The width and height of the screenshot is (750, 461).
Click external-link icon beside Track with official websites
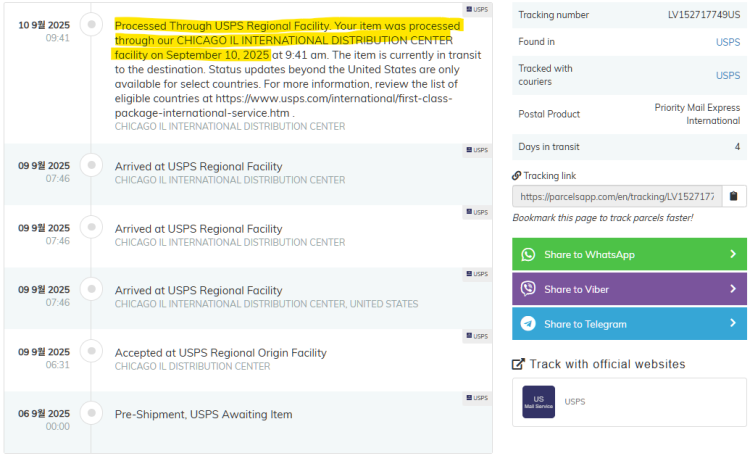518,364
